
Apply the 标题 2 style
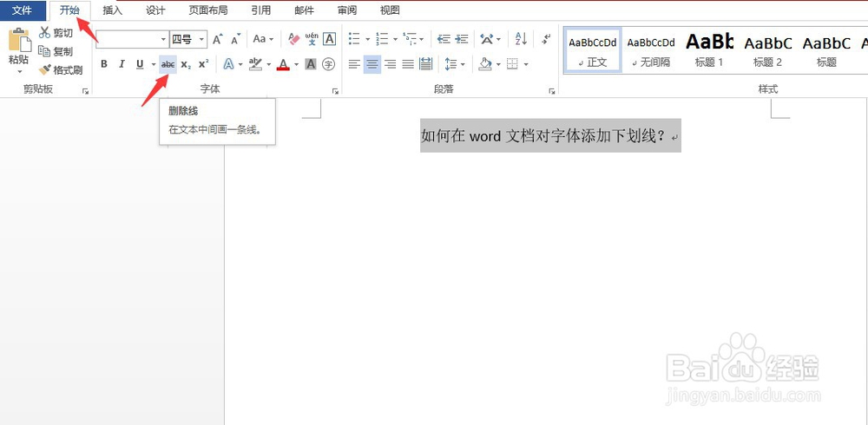pyautogui.click(x=768, y=49)
